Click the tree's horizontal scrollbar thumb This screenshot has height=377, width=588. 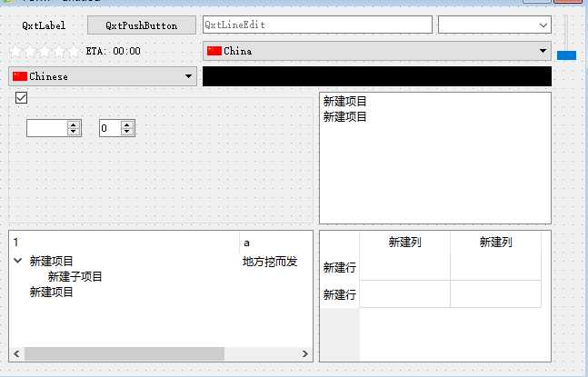pyautogui.click(x=125, y=353)
